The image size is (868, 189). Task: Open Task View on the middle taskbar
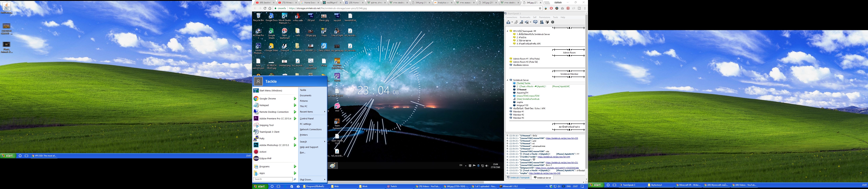pos(278,186)
